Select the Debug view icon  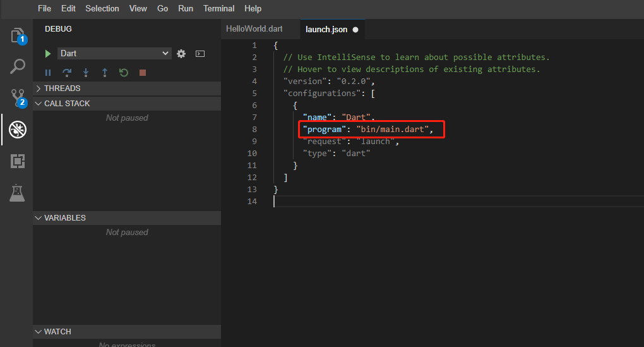tap(18, 130)
